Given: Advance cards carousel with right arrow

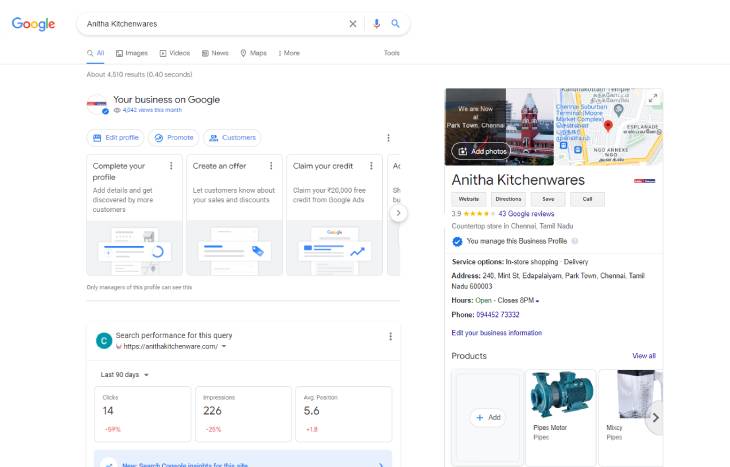Looking at the screenshot, I should pos(398,213).
